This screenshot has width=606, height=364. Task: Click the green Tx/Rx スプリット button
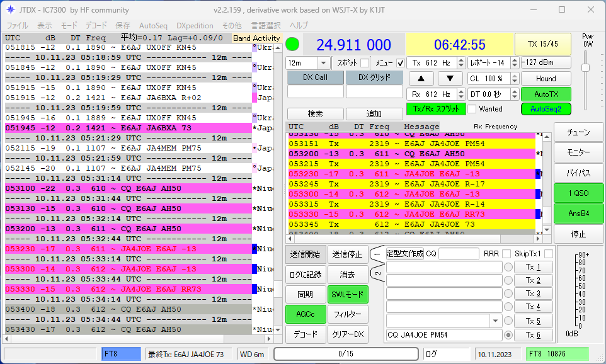pos(435,109)
